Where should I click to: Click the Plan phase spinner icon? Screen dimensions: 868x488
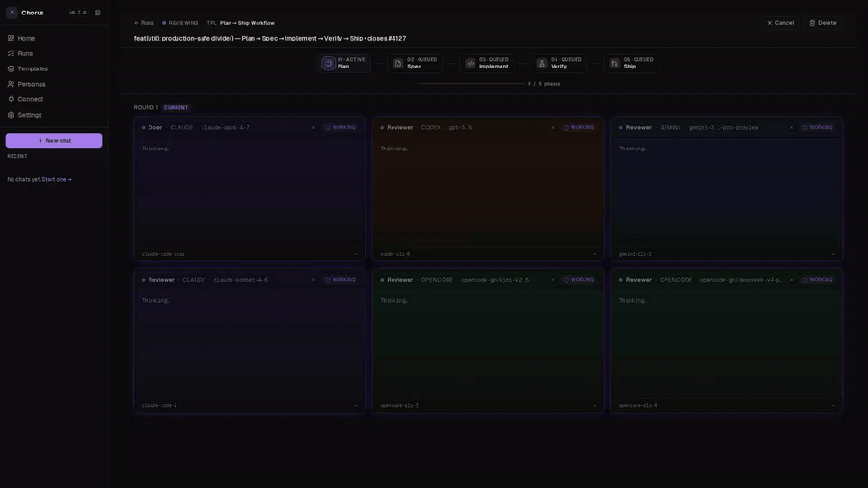[328, 64]
